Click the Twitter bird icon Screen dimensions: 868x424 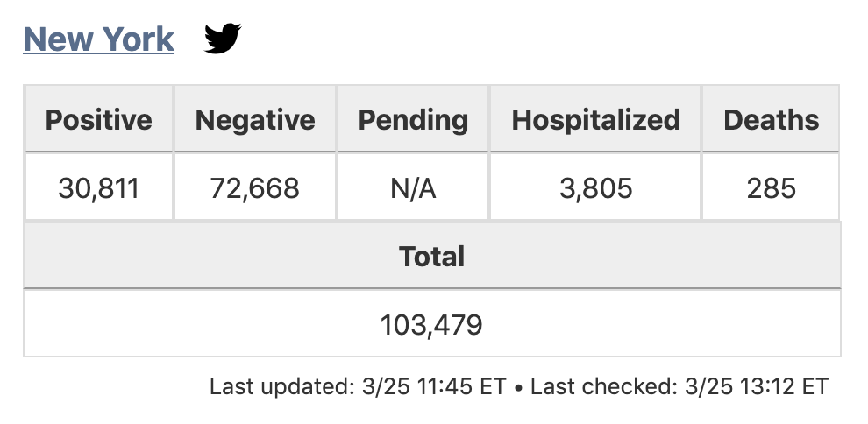[x=223, y=39]
